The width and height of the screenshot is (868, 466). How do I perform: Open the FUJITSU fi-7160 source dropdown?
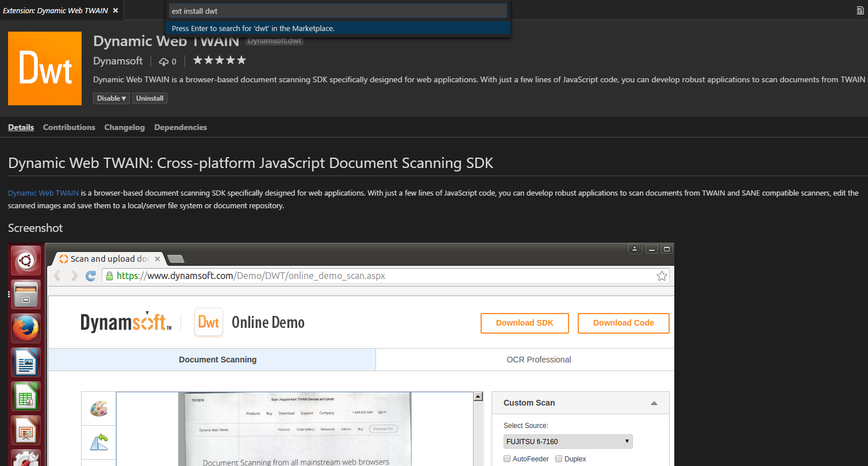[x=567, y=442]
